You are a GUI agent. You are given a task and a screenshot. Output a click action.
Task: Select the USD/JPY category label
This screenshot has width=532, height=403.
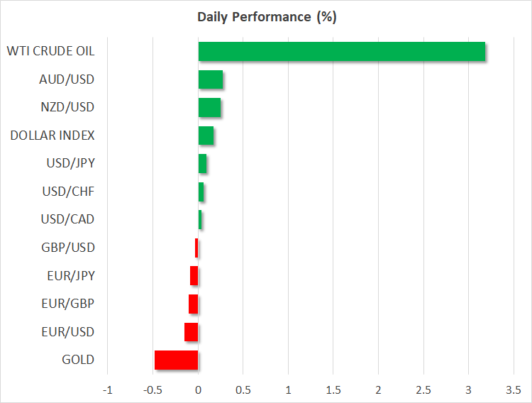pos(69,163)
